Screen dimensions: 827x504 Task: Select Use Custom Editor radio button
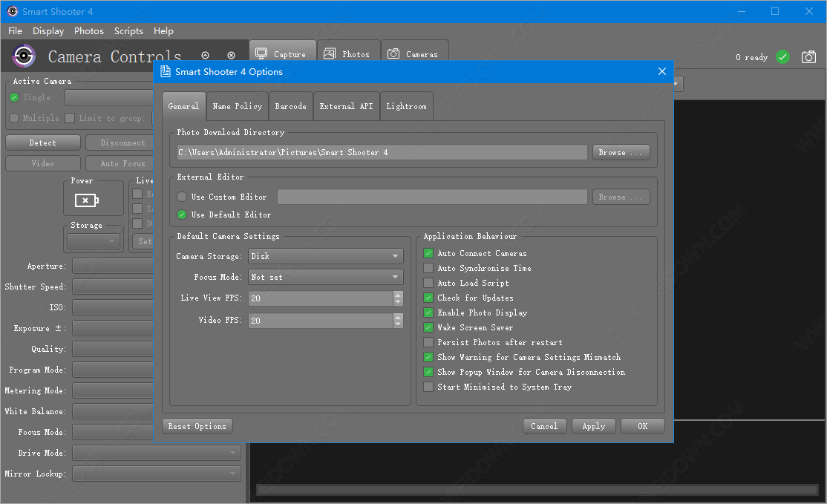(182, 197)
